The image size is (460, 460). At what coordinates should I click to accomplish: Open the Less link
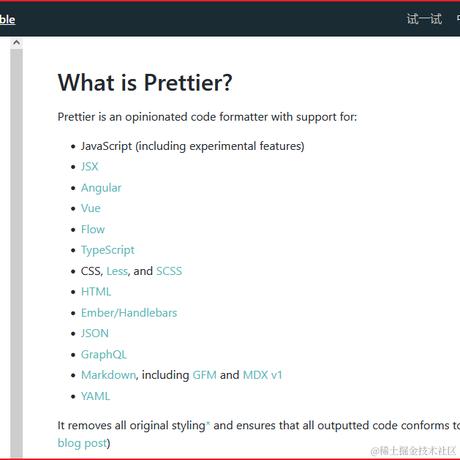coord(117,271)
